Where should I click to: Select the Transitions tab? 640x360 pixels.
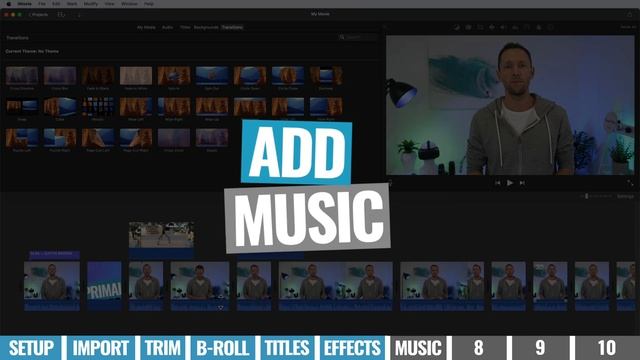click(232, 27)
